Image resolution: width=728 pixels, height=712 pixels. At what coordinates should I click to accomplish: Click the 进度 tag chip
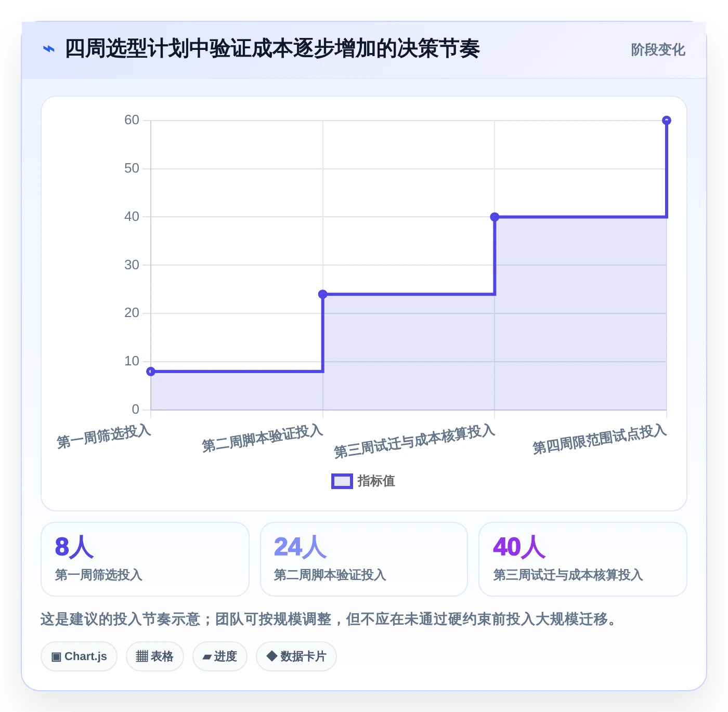tap(220, 656)
